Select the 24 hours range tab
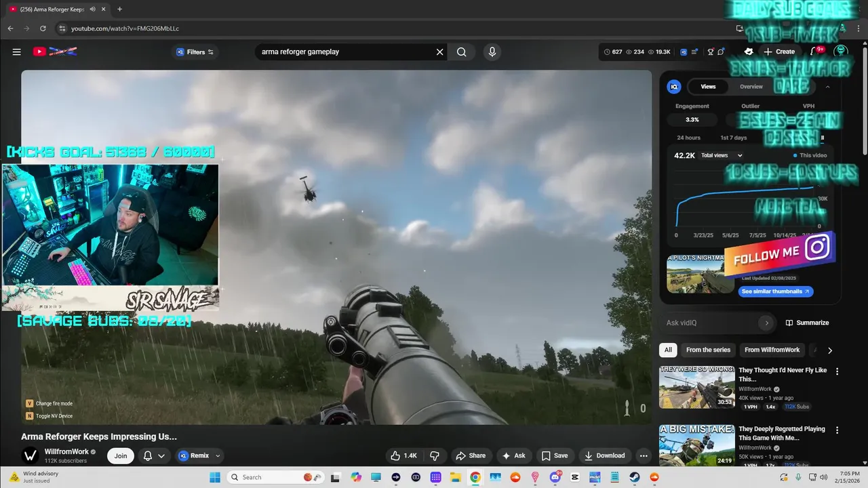Viewport: 868px width, 488px height. [688, 138]
